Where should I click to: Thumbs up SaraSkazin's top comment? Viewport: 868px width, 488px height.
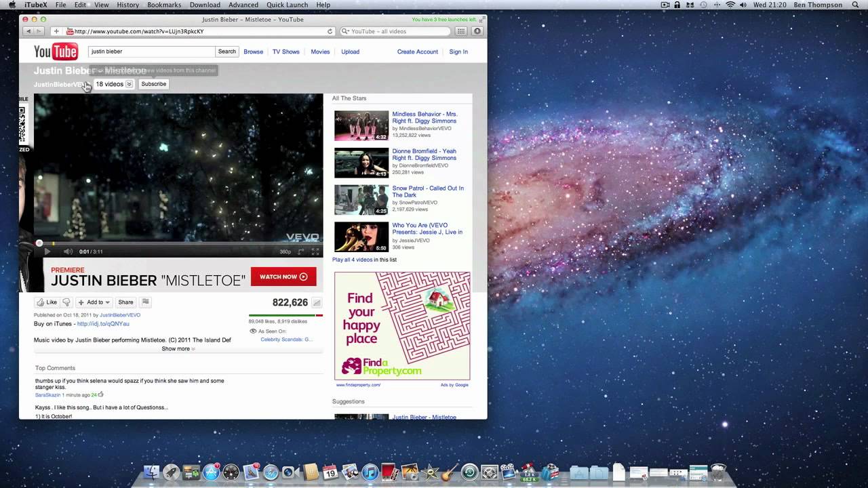(x=100, y=394)
